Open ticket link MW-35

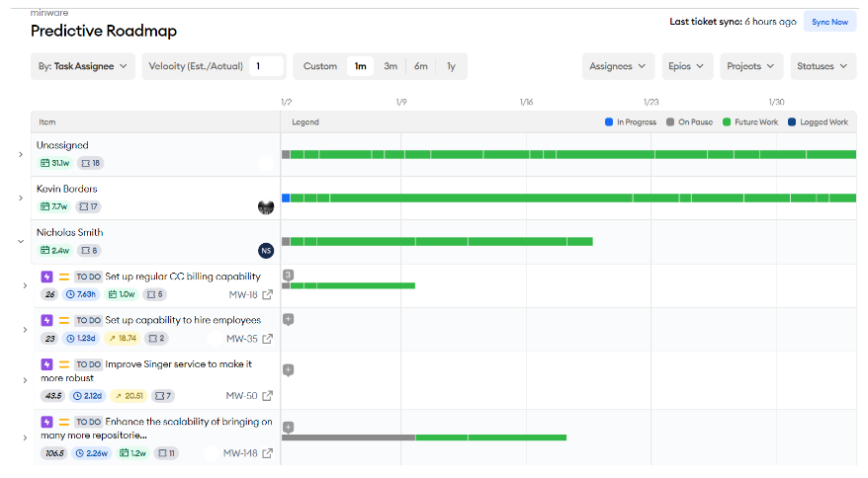click(x=242, y=339)
